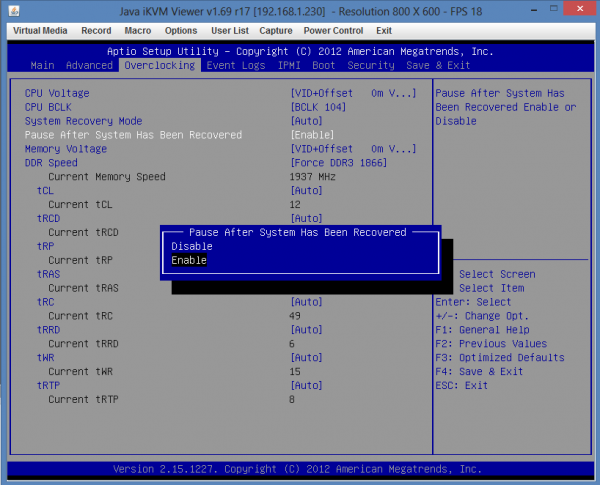The height and width of the screenshot is (485, 600).
Task: Select Disable in the popup list
Action: pos(192,246)
